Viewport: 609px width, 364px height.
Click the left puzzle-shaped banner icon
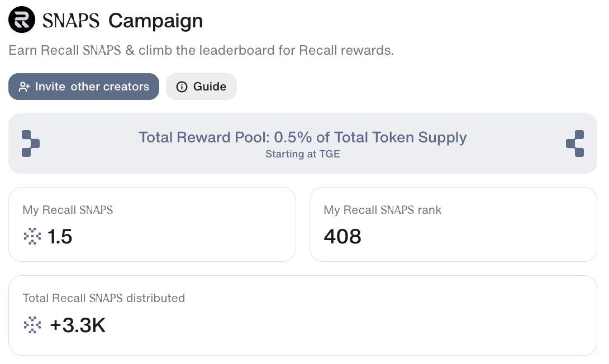(31, 143)
